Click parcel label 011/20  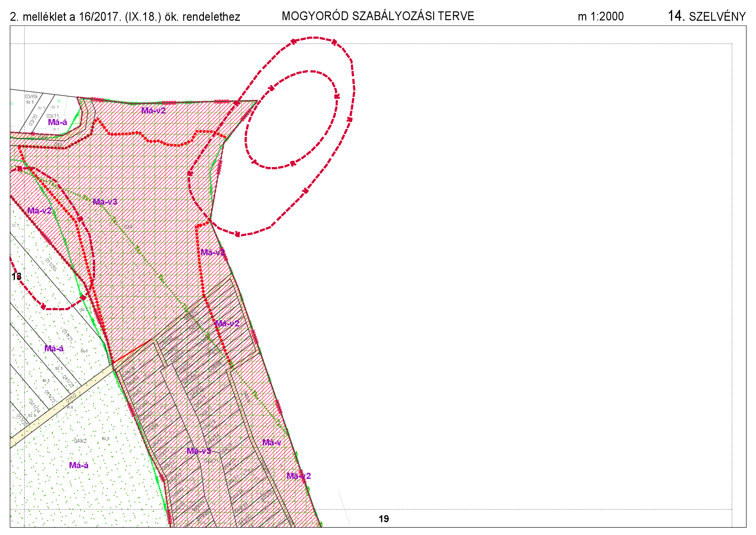pyautogui.click(x=51, y=265)
